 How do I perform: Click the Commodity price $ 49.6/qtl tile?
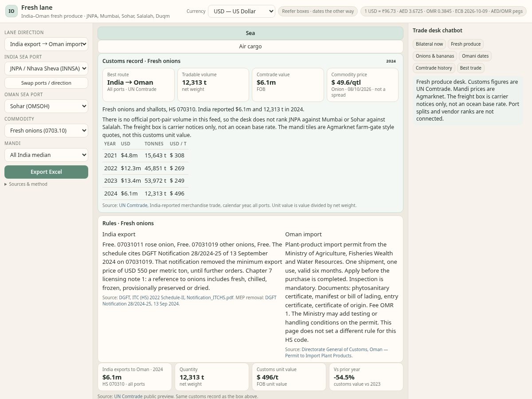pos(363,85)
